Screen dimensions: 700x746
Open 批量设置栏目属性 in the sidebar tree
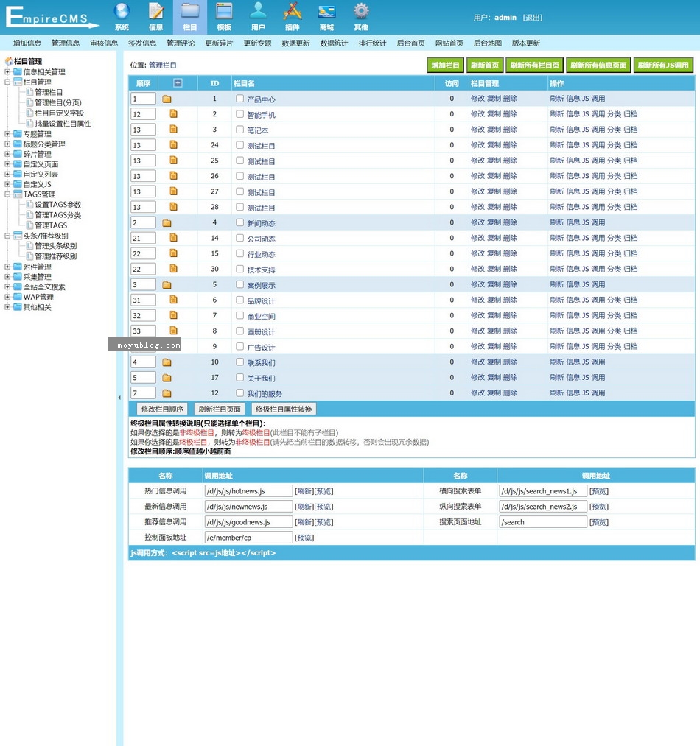pos(63,123)
